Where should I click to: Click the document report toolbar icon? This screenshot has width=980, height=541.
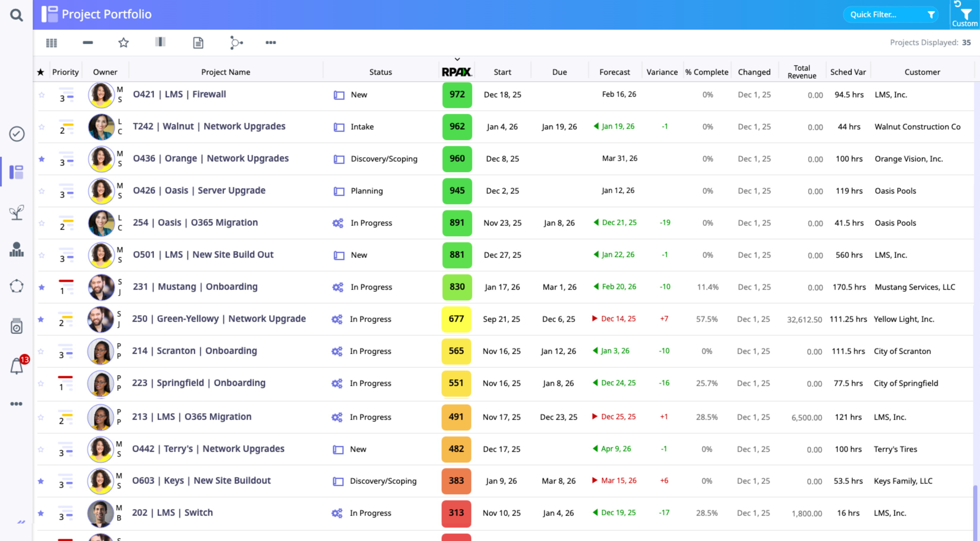pyautogui.click(x=198, y=43)
